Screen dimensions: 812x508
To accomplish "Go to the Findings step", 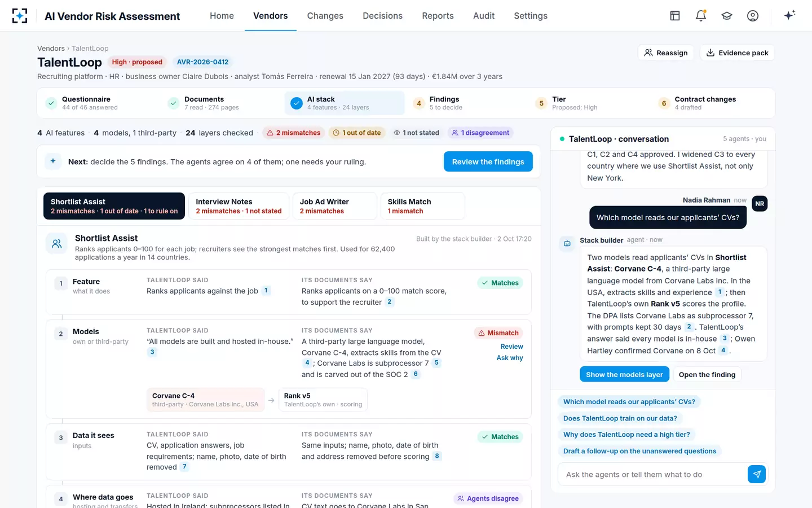I will [467, 103].
